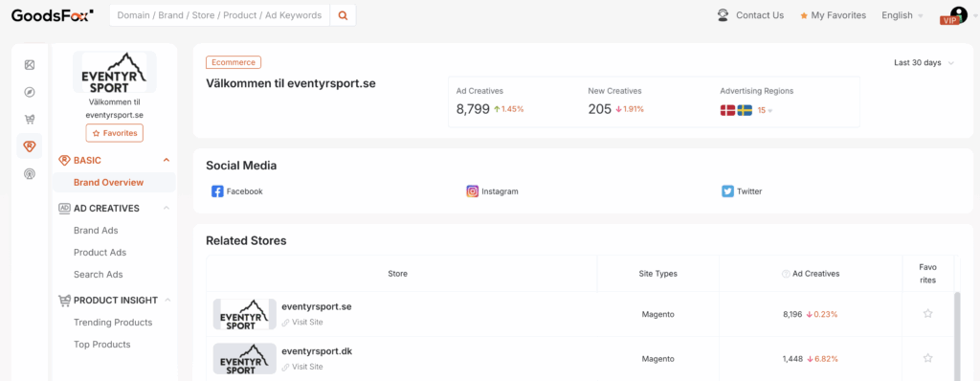This screenshot has width=980, height=381.
Task: Select the orange brand badge sidebar icon
Action: click(30, 146)
